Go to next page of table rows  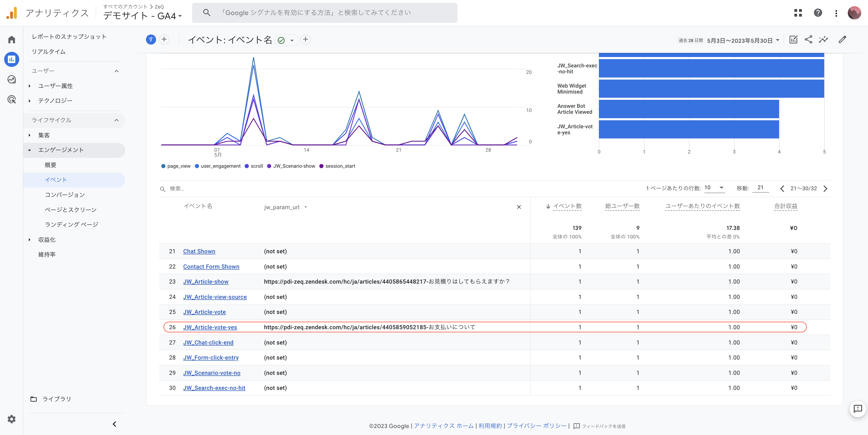825,188
